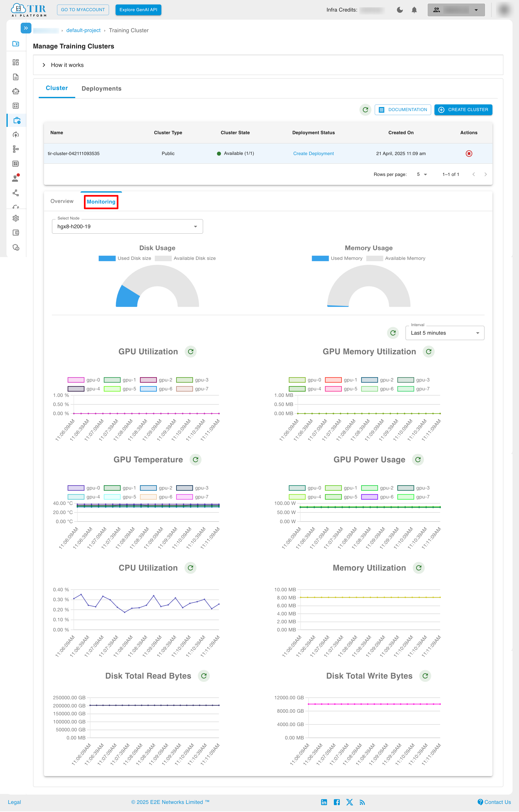The width and height of the screenshot is (519, 812).
Task: Open the dashboard grid icon in sidebar
Action: (x=16, y=62)
